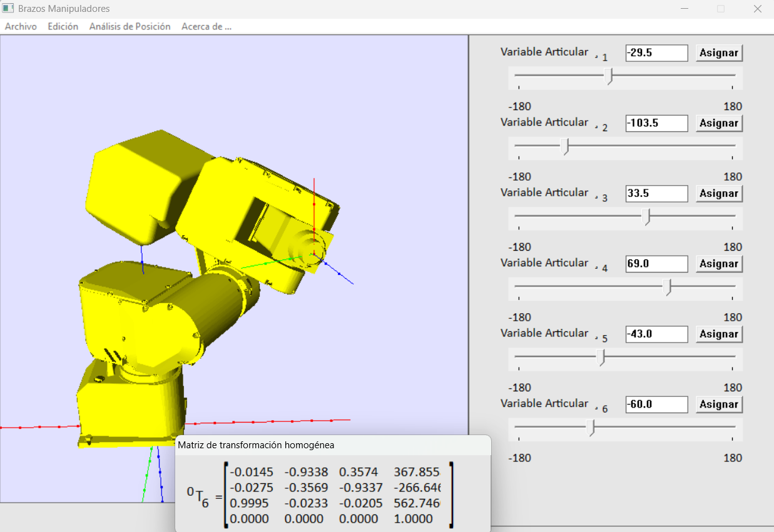Image resolution: width=774 pixels, height=532 pixels.
Task: Click the Brazos Manipuladores app icon in title bar
Action: [8, 9]
